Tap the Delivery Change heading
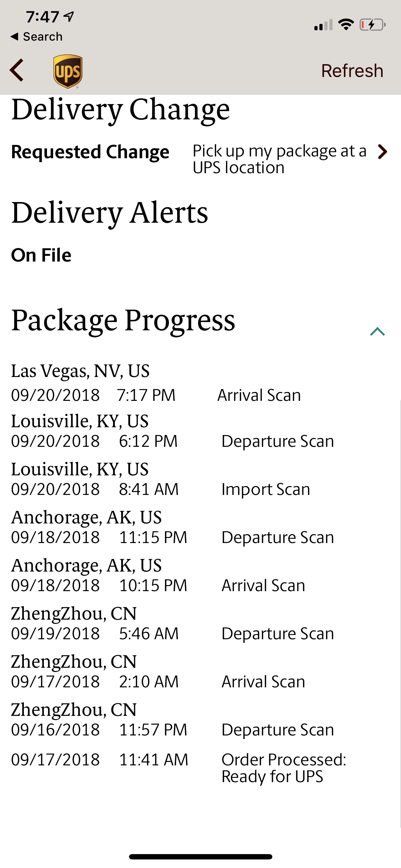 click(120, 110)
